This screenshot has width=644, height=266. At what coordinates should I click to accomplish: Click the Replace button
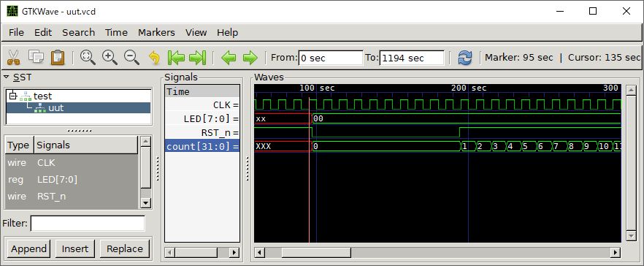pyautogui.click(x=125, y=248)
